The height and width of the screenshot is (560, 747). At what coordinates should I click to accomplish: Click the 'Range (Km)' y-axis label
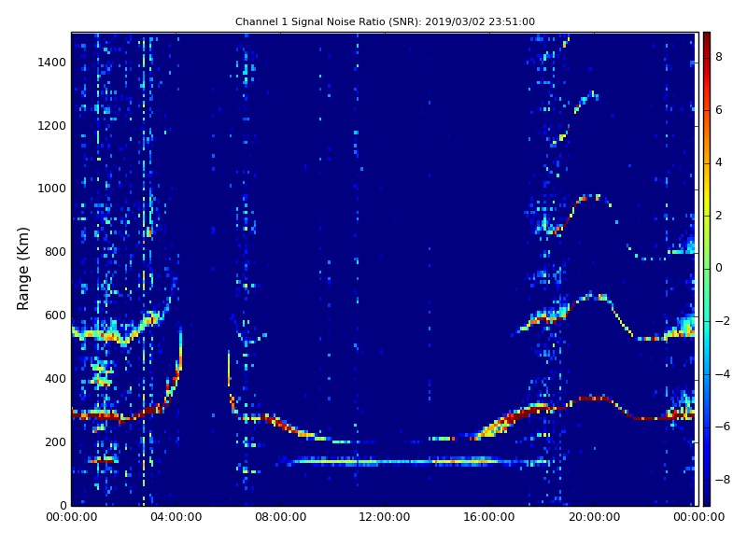pos(22,269)
